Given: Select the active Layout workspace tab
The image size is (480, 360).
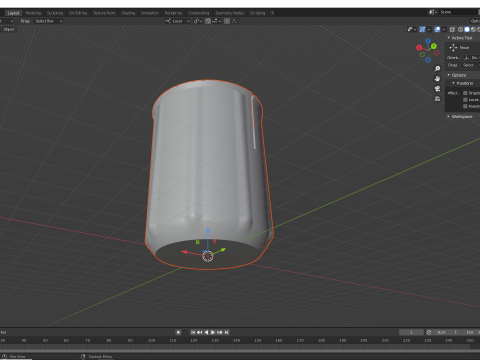Looking at the screenshot, I should (x=13, y=13).
